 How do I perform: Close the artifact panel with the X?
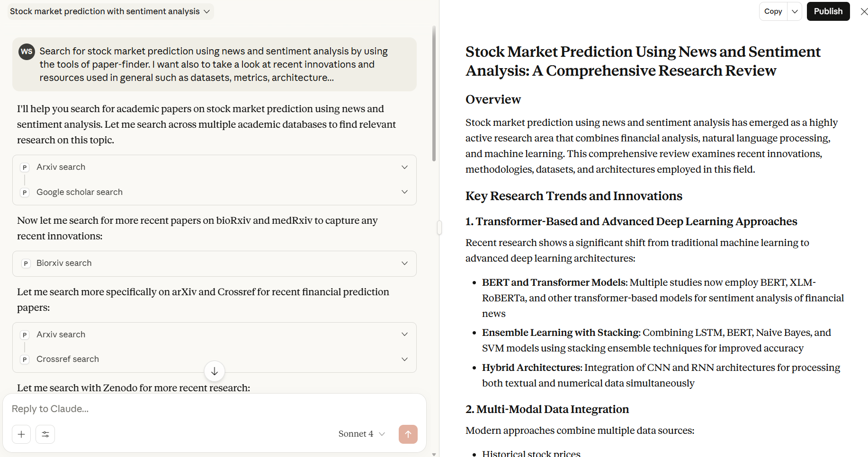(x=864, y=11)
